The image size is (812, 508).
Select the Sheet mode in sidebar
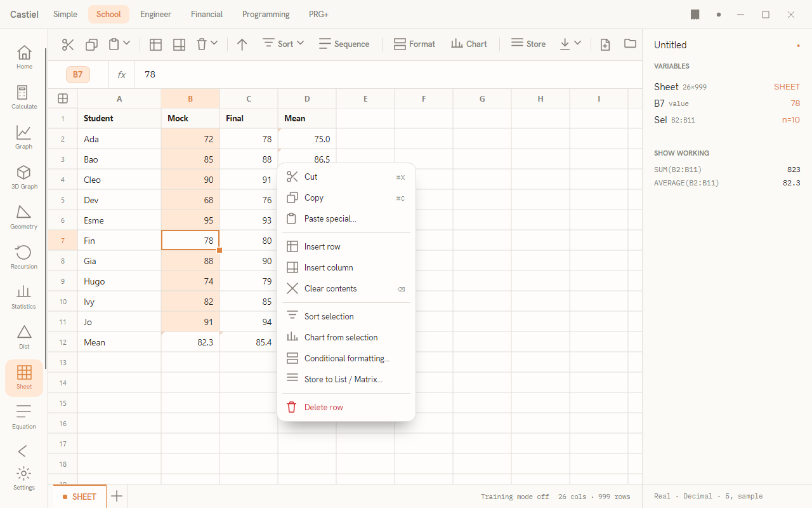[x=24, y=378]
